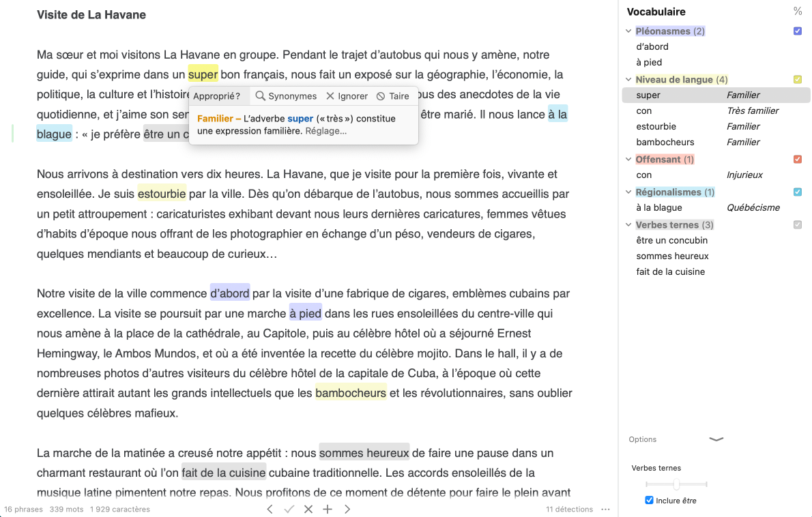Collapse the Options section chevron
The height and width of the screenshot is (517, 812).
click(716, 439)
